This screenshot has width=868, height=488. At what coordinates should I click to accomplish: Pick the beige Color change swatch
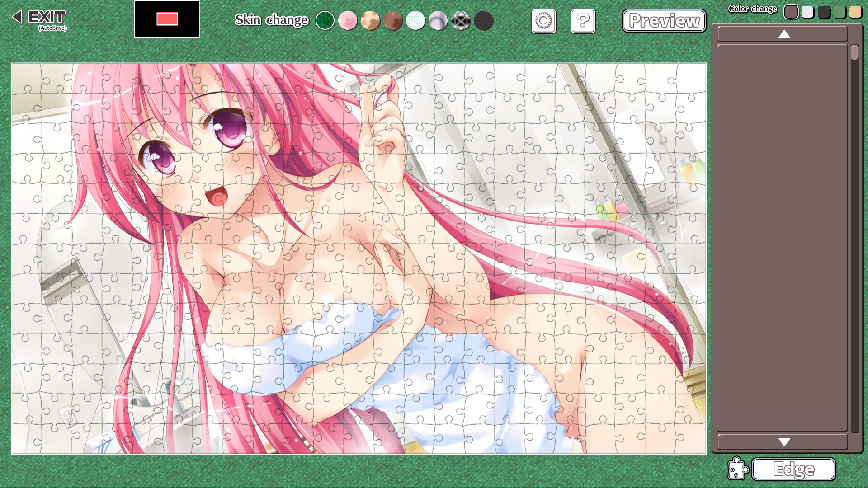[855, 12]
